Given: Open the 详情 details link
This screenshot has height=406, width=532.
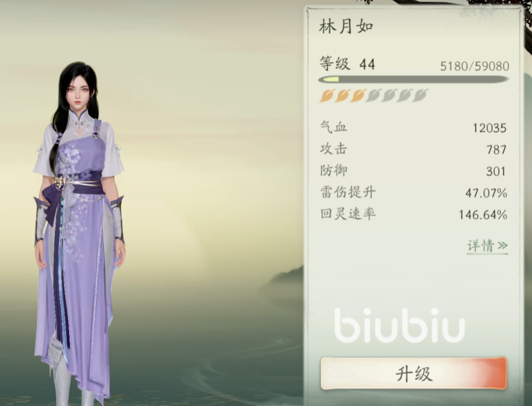Looking at the screenshot, I should pyautogui.click(x=487, y=246).
